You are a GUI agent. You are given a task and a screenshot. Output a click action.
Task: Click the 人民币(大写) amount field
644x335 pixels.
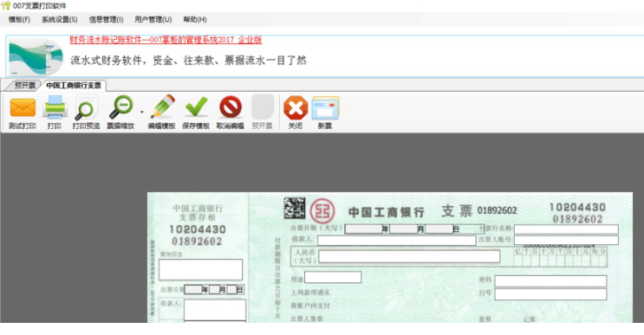point(409,256)
